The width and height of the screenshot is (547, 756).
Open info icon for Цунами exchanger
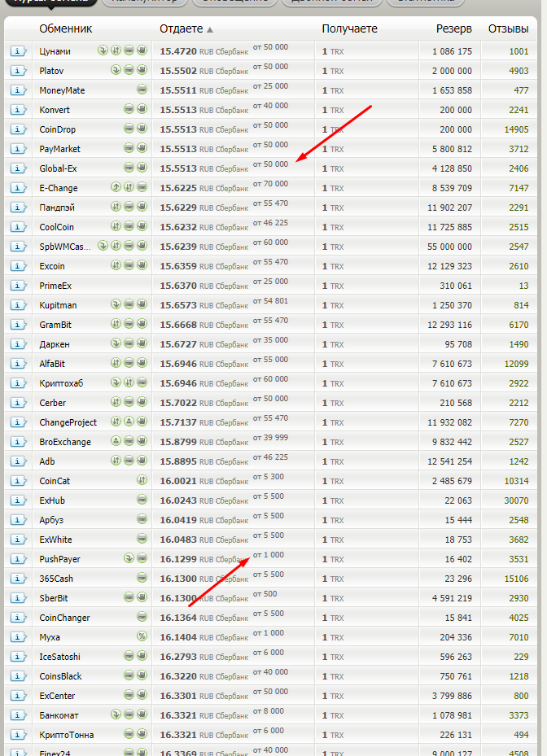19,51
